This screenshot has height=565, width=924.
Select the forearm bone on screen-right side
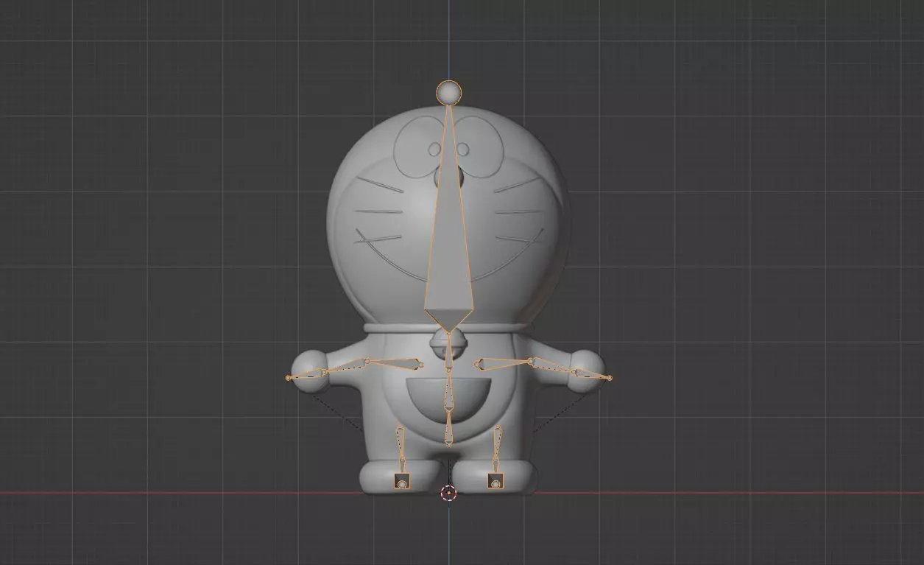(x=553, y=367)
